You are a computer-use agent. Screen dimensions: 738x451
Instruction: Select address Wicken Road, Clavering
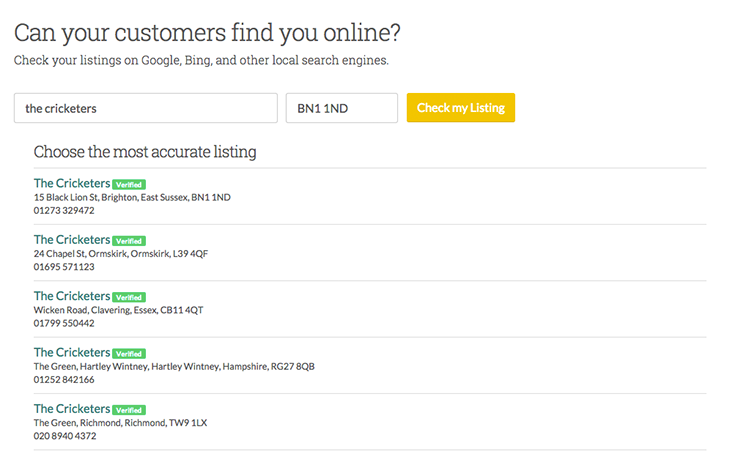pyautogui.click(x=118, y=310)
